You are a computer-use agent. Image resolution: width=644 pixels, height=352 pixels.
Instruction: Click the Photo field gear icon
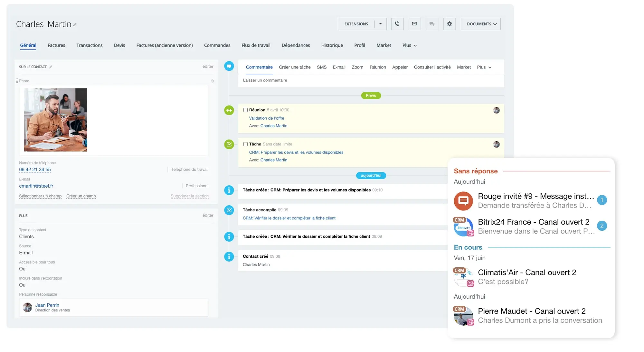pos(213,81)
